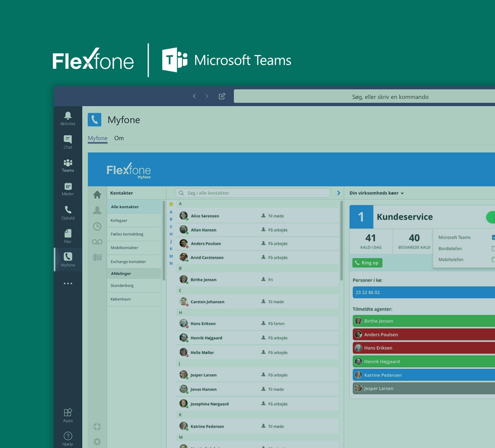
Task: Open call history clock icon
Action: (x=97, y=226)
